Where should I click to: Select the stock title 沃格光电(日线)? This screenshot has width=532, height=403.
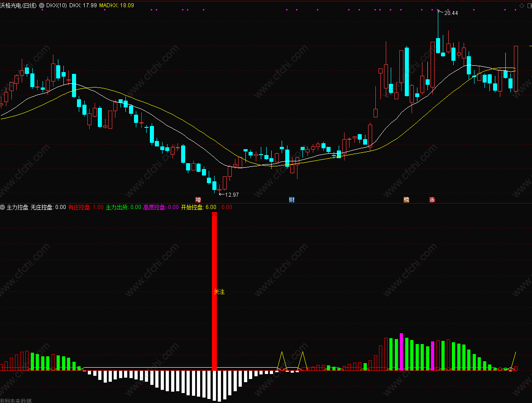click(x=18, y=5)
